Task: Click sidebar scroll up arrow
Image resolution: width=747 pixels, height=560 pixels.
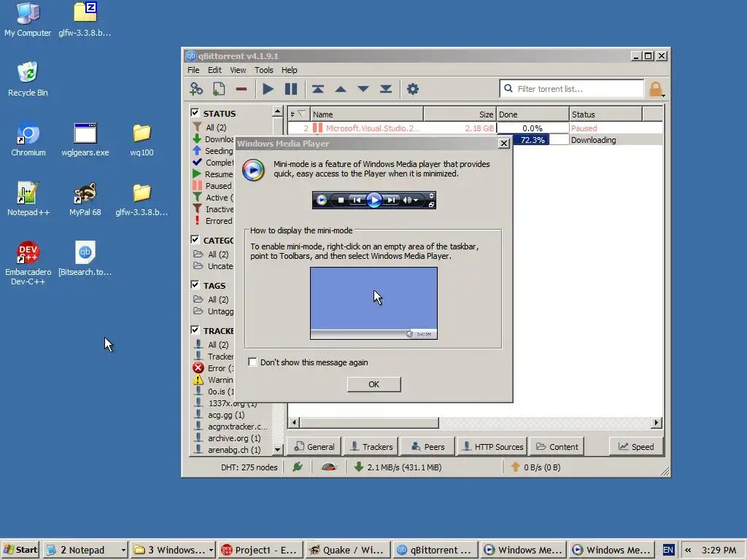Action: pos(278,112)
